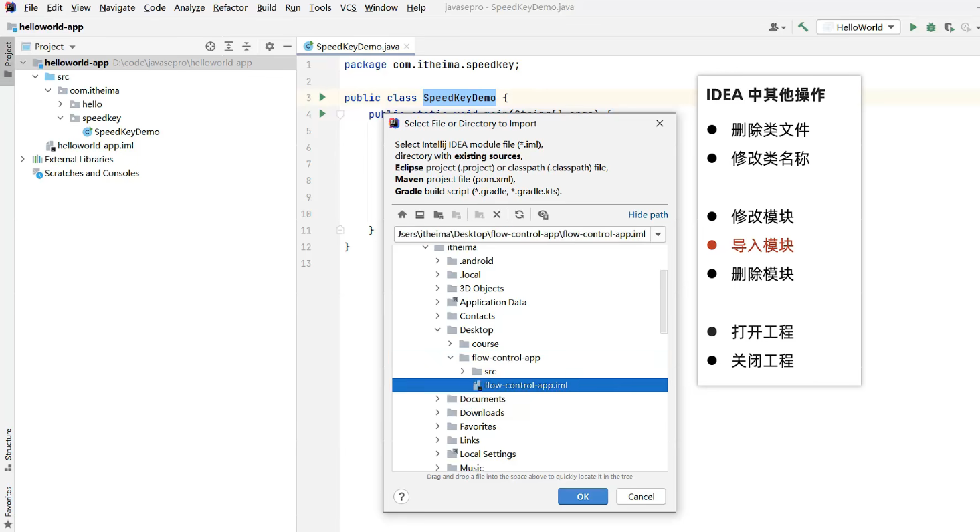The height and width of the screenshot is (532, 980).
Task: Open the Structure tool window tab
Action: click(8, 449)
